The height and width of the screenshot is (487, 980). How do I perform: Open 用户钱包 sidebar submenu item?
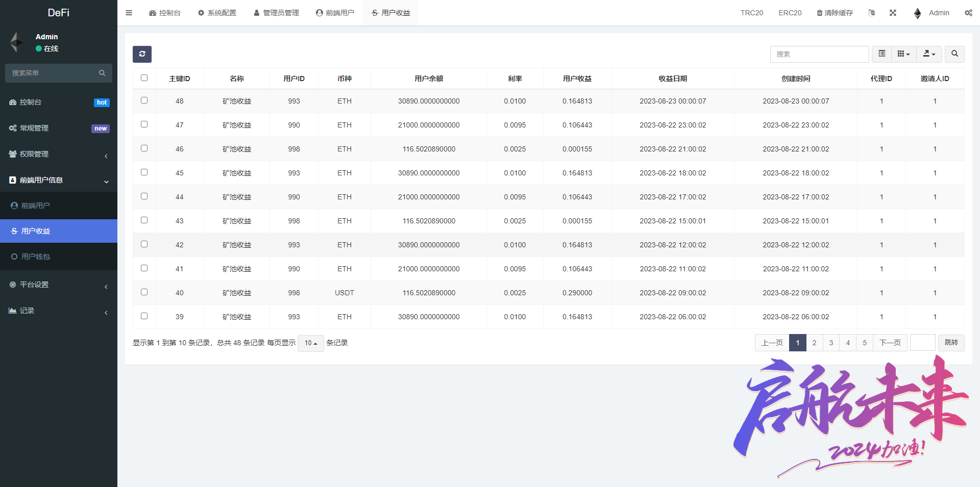(59, 257)
